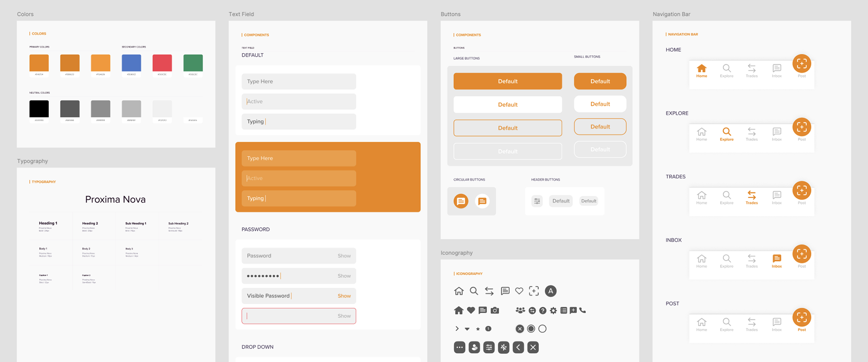Click the down caret triangle icon
This screenshot has width=868, height=362.
[467, 329]
